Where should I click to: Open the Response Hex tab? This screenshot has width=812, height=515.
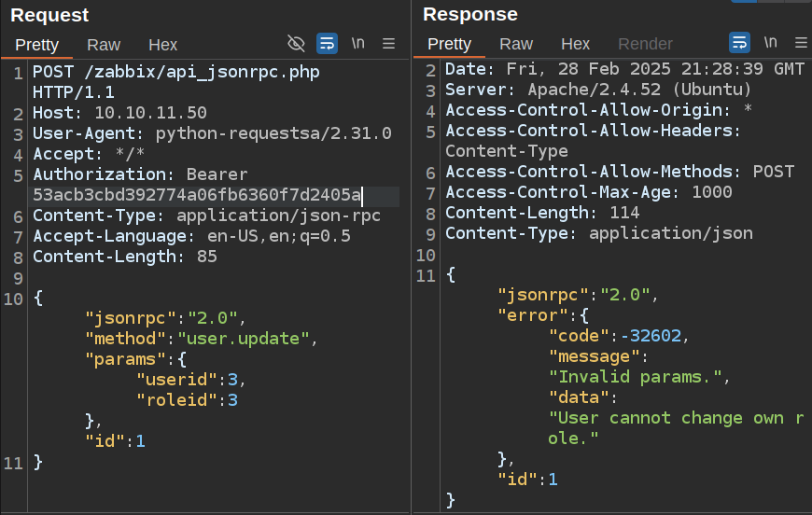point(576,44)
